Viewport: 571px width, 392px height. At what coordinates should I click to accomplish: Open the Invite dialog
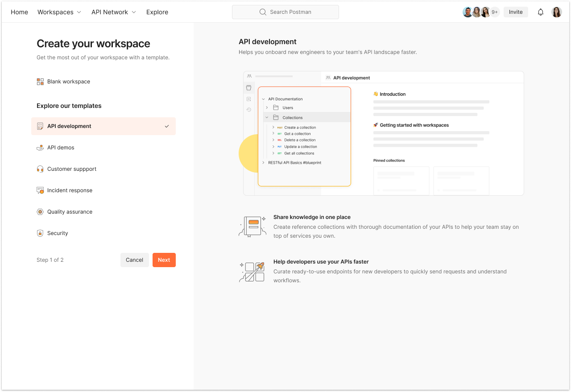(516, 12)
